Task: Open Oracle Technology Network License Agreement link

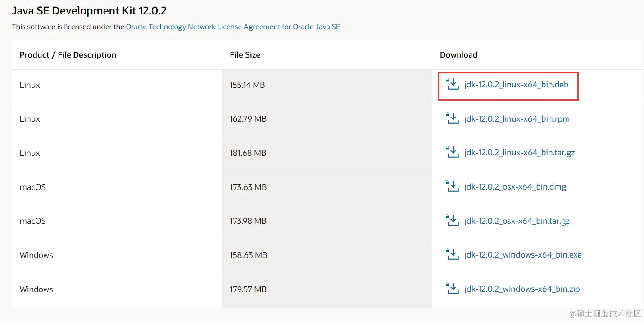Action: (233, 27)
